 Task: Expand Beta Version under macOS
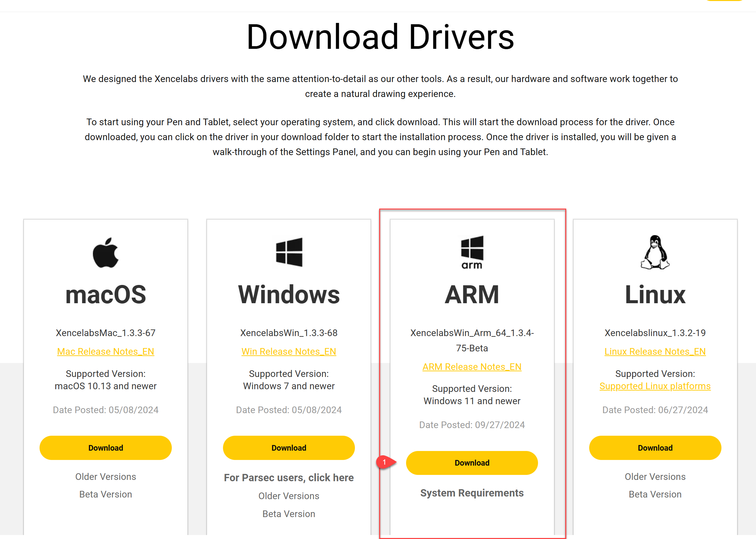106,494
